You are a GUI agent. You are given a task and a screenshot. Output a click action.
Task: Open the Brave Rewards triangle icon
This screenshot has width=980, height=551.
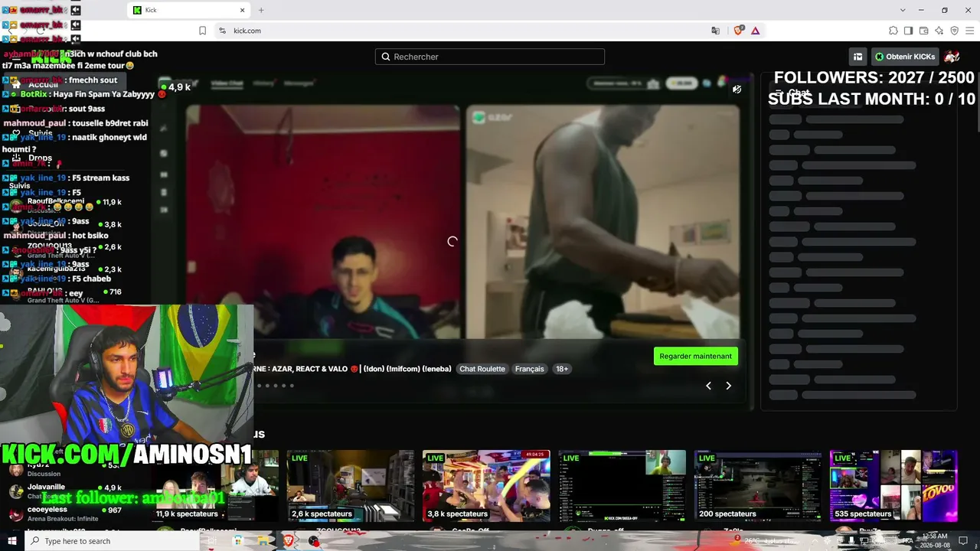click(x=755, y=31)
